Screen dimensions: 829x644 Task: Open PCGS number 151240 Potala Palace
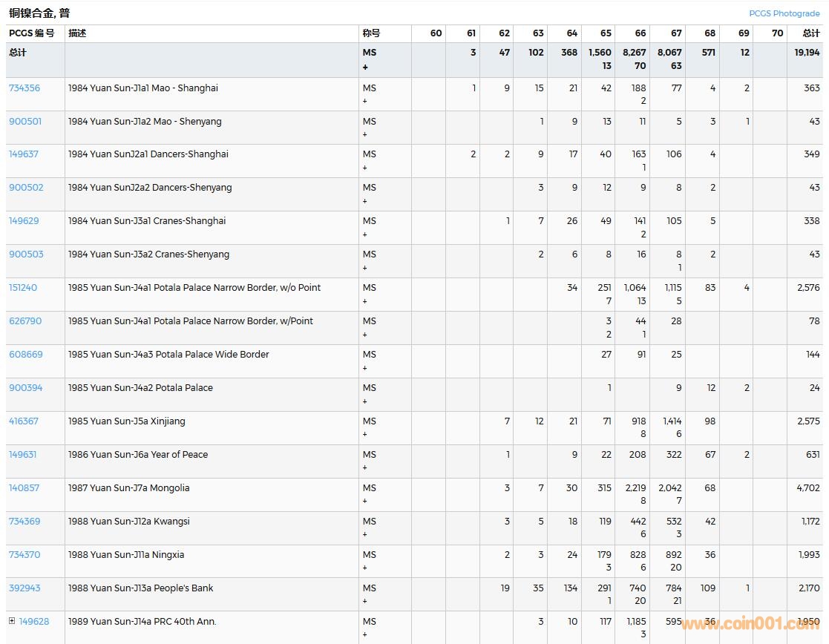[x=23, y=288]
